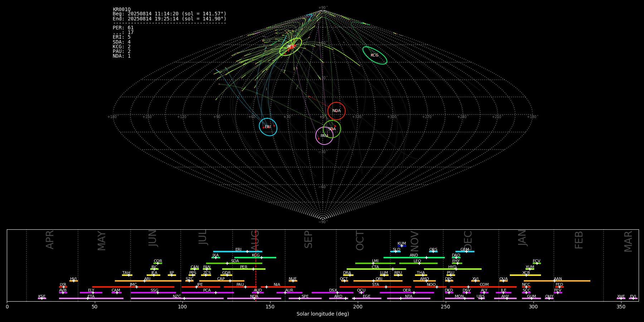Click the 'SDA: 4' legend entry
The width and height of the screenshot is (644, 322).
[x=122, y=42]
